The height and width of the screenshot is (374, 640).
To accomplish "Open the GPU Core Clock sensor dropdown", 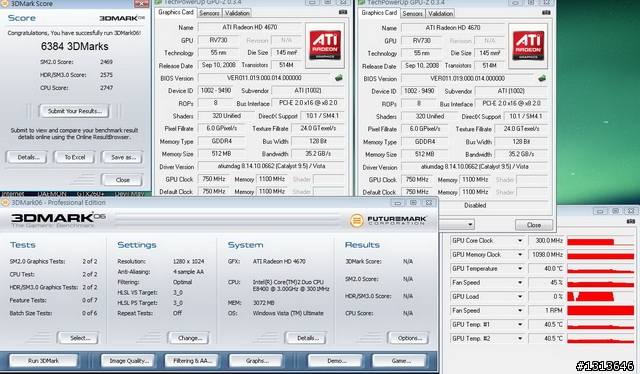I will (x=520, y=241).
